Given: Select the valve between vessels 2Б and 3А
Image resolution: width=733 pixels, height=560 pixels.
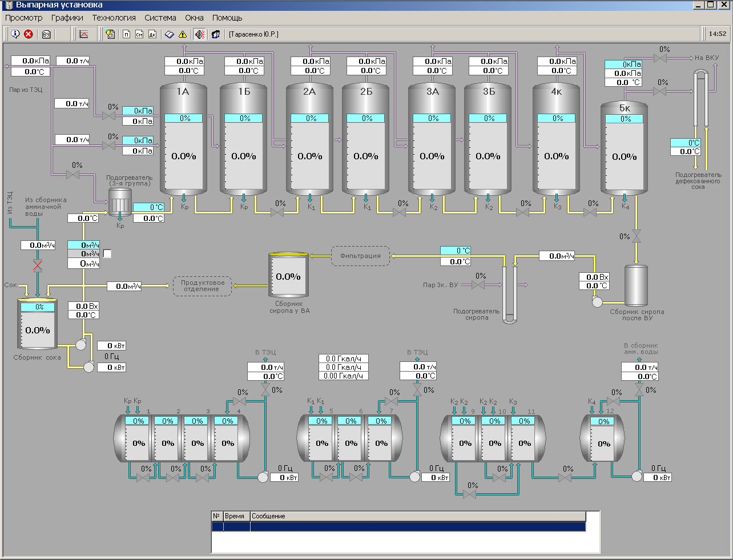Looking at the screenshot, I should coord(400,212).
